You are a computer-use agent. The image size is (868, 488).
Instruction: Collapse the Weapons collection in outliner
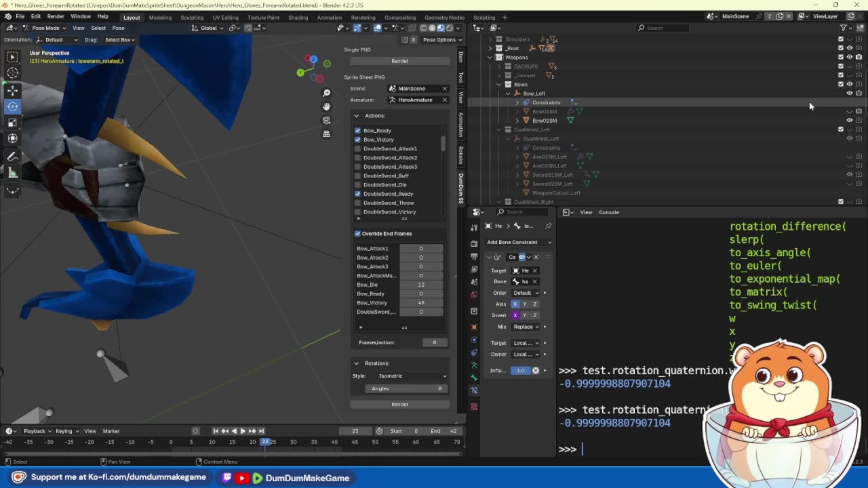490,58
